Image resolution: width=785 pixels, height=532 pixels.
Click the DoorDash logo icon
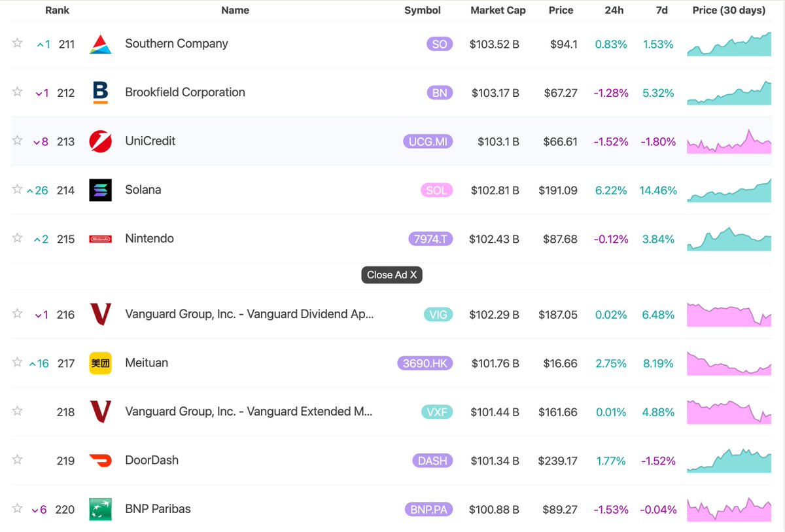[100, 460]
